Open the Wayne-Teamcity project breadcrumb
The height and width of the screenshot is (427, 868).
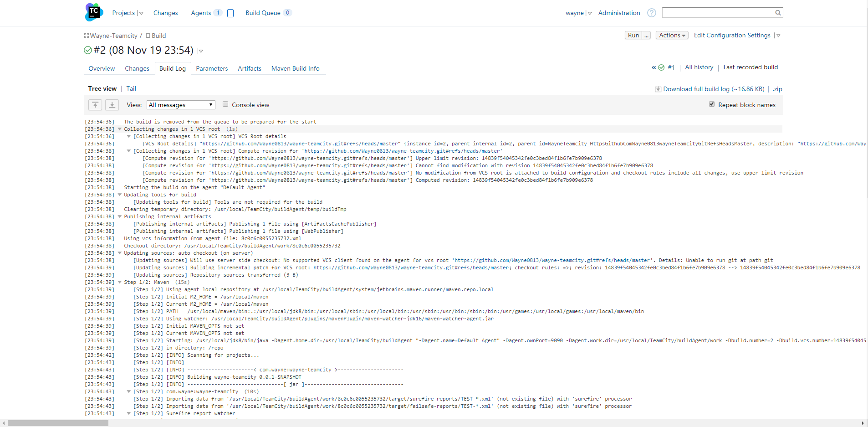[x=113, y=36]
